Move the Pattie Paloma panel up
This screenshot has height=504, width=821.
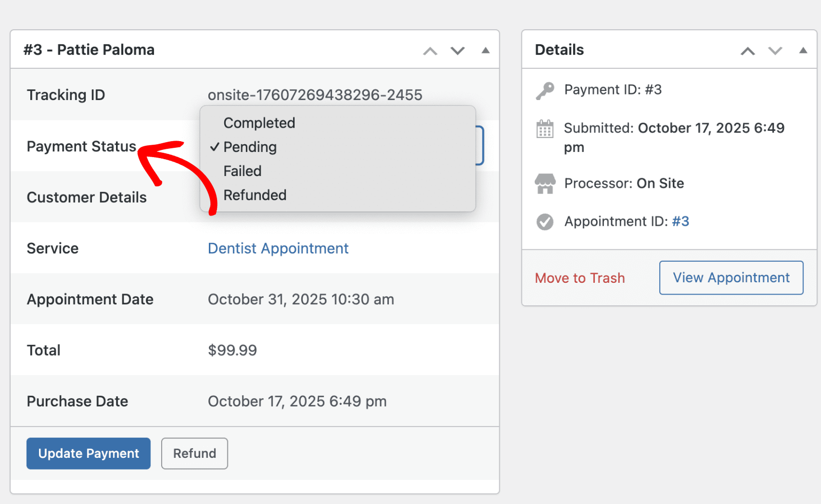coord(430,50)
